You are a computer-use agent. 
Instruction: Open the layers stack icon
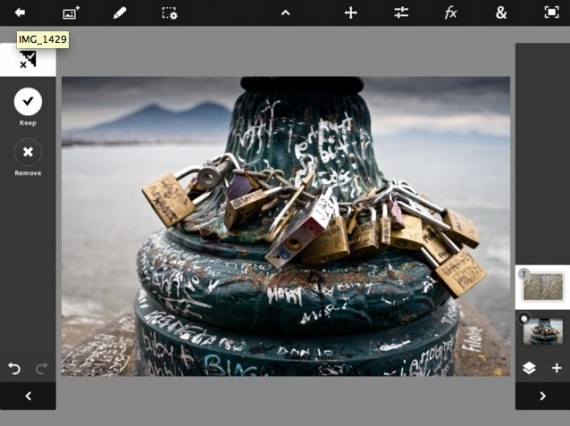click(x=529, y=368)
